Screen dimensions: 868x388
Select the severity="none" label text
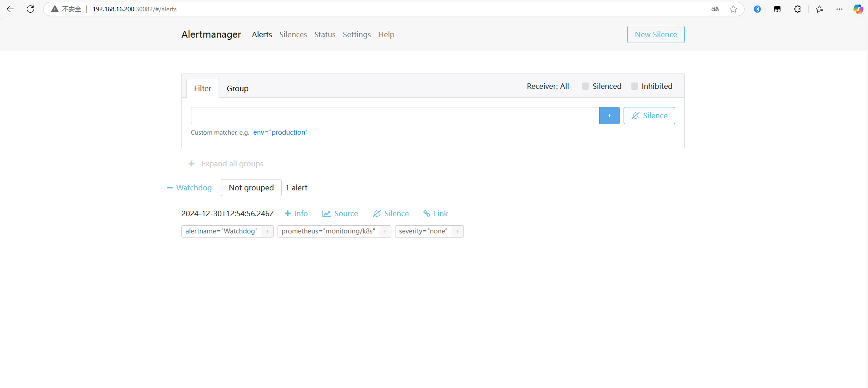[x=423, y=231]
